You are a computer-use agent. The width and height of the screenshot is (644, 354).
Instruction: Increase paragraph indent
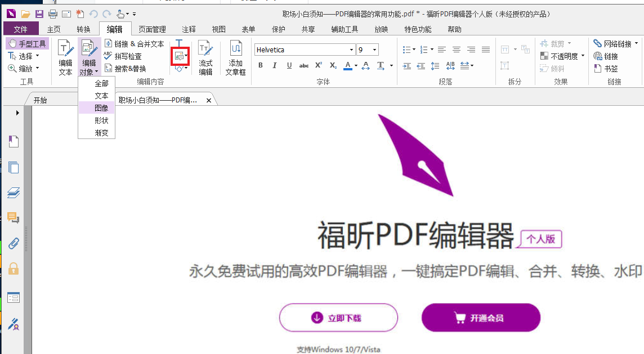coord(406,66)
